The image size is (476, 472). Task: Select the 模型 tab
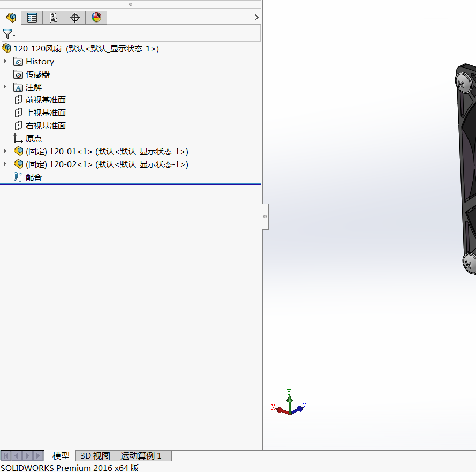(61, 456)
